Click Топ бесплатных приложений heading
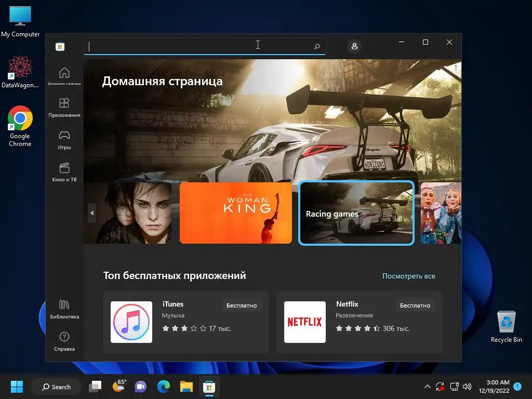 point(175,275)
